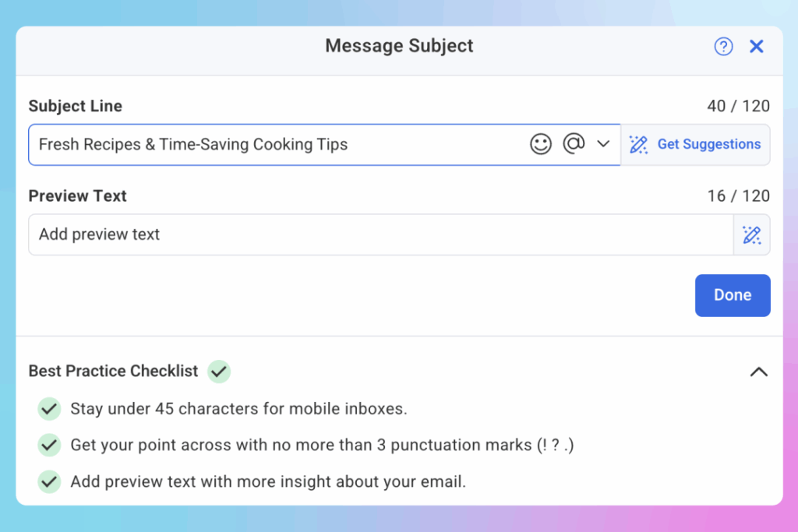This screenshot has width=798, height=532.
Task: Collapse the Best Practice Checklist section
Action: (758, 372)
